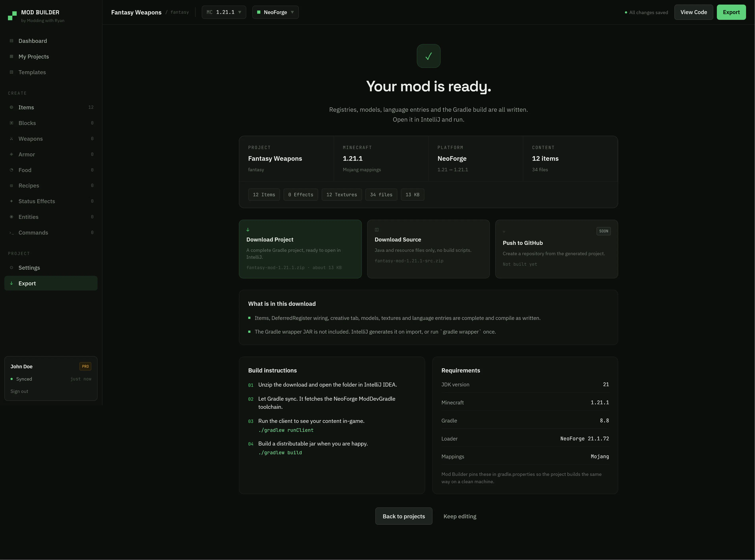Image resolution: width=755 pixels, height=560 pixels.
Task: Click the PRO badge beside John Doe
Action: (x=85, y=366)
